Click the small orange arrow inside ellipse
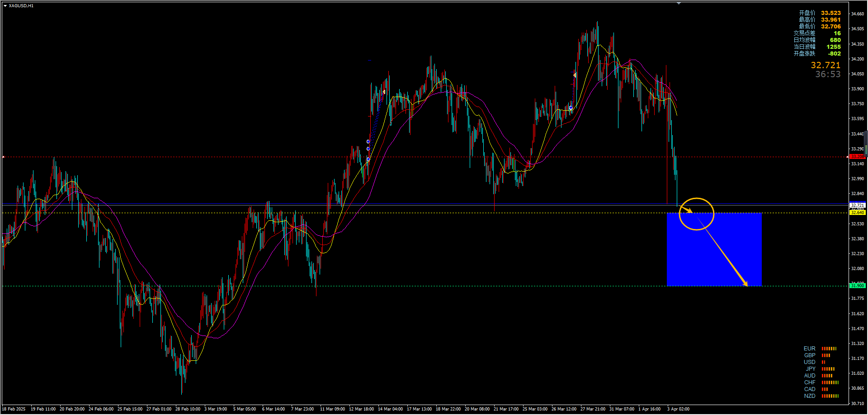Viewport: 868px width, 415px height. [x=687, y=210]
